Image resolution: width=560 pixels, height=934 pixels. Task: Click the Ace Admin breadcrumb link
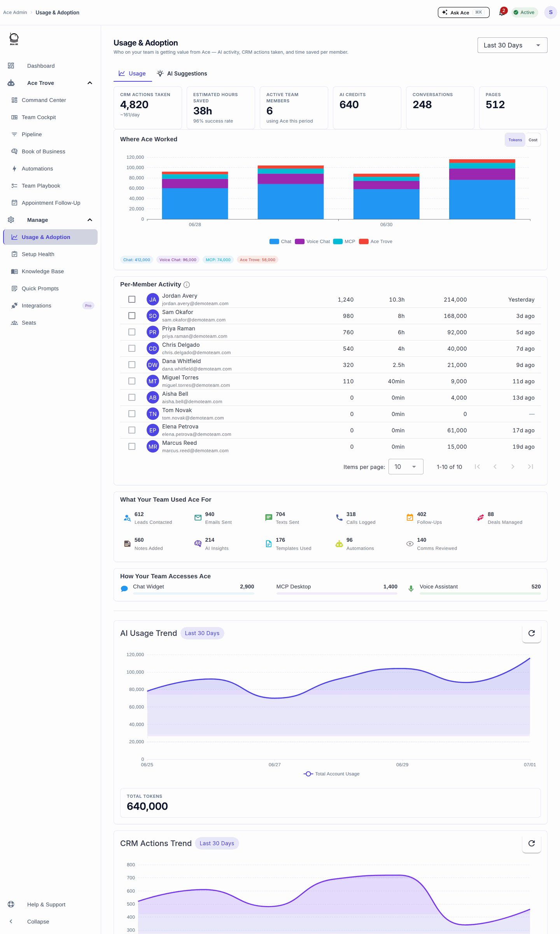tap(15, 12)
